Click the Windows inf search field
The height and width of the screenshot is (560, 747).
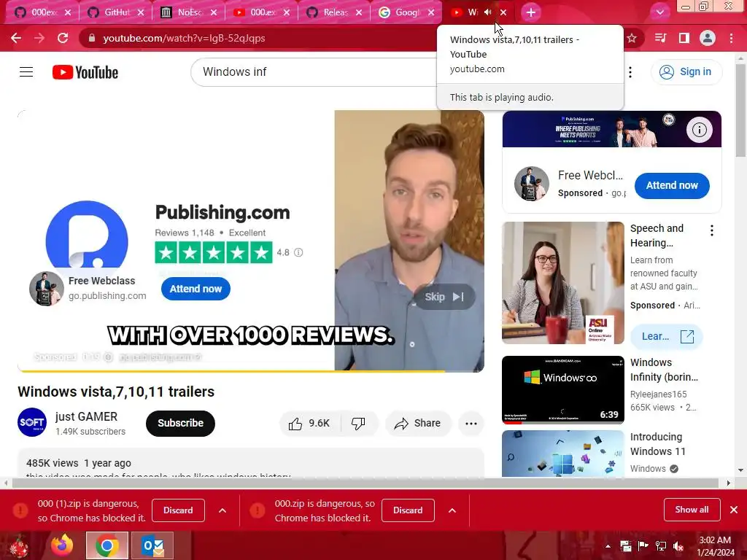[314, 72]
